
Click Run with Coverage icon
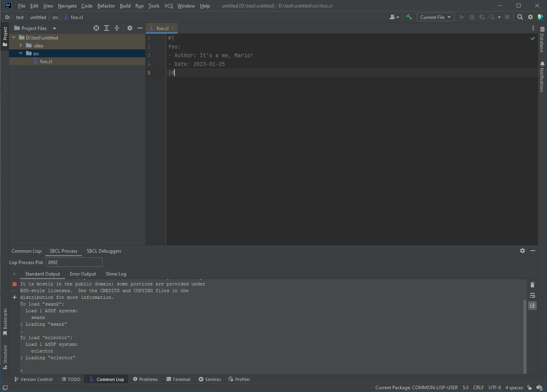point(482,17)
